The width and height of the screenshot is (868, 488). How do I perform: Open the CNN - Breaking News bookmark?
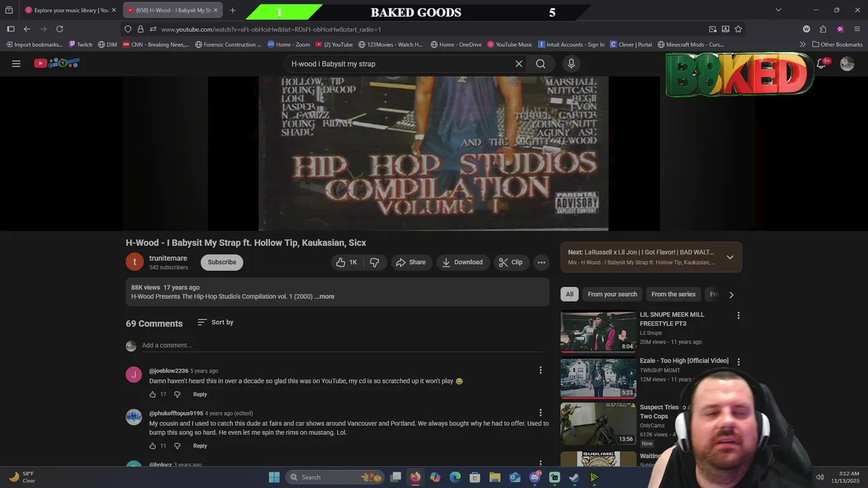coord(155,45)
